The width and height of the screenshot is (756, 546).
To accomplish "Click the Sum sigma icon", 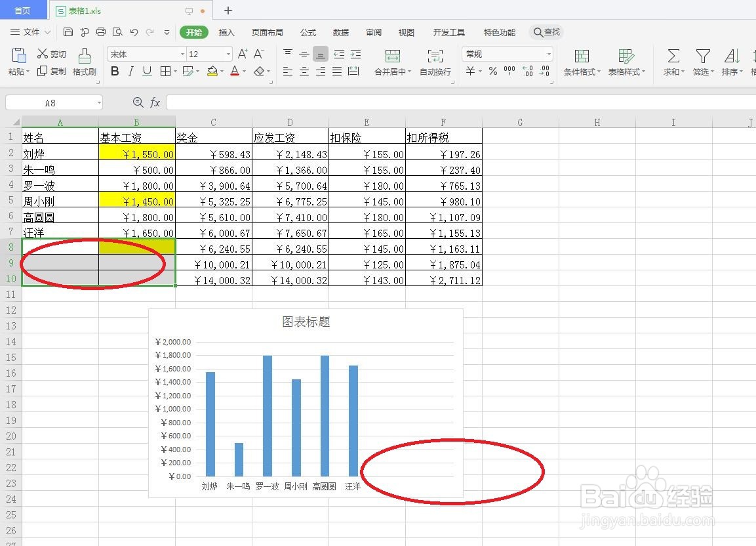I will (673, 56).
